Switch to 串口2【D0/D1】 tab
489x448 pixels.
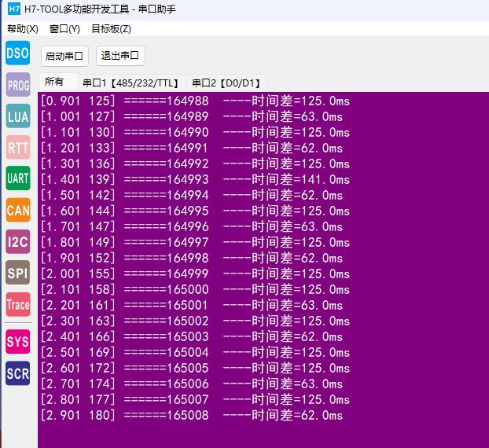[x=226, y=83]
